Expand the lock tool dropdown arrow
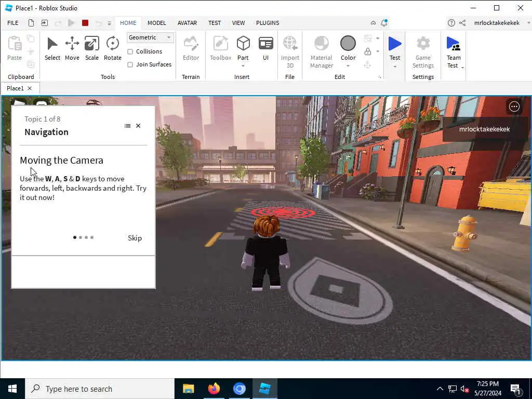Image resolution: width=532 pixels, height=399 pixels. coord(378,51)
